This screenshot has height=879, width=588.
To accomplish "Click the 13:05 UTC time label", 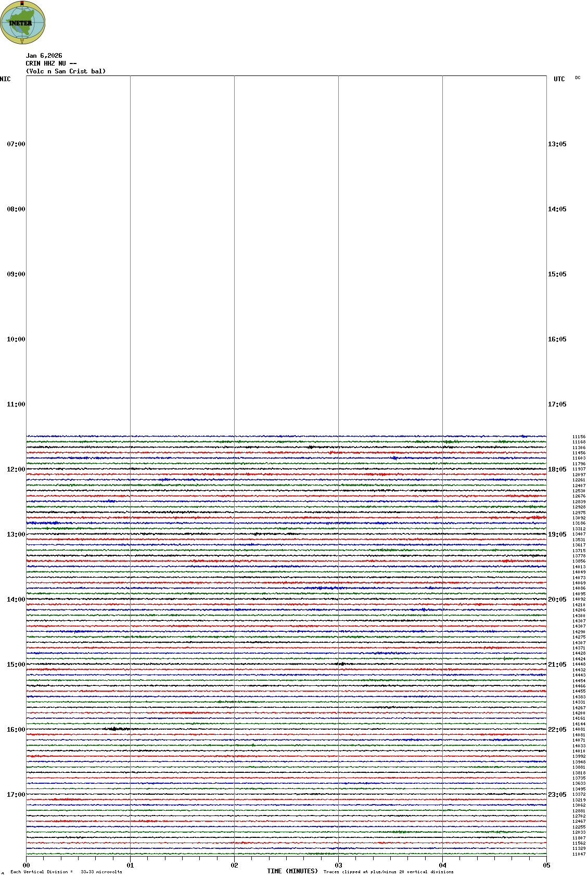I will (557, 144).
